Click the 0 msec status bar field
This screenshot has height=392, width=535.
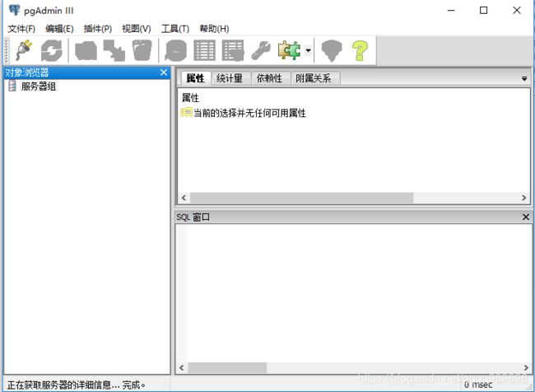coord(477,385)
